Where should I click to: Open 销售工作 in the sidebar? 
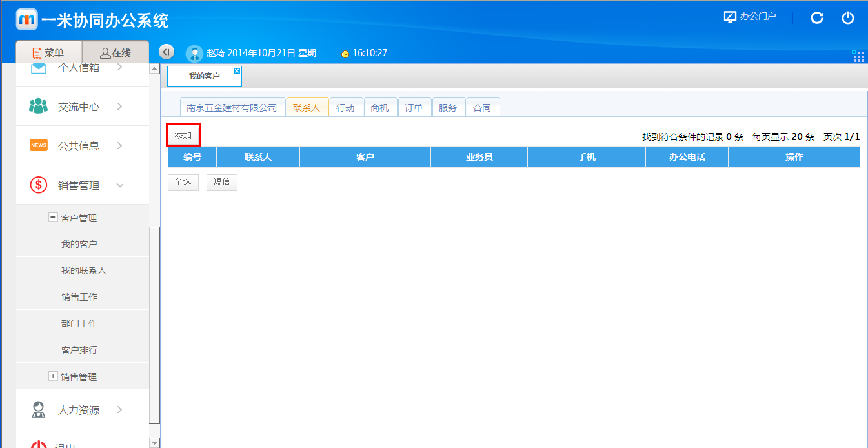tap(79, 297)
